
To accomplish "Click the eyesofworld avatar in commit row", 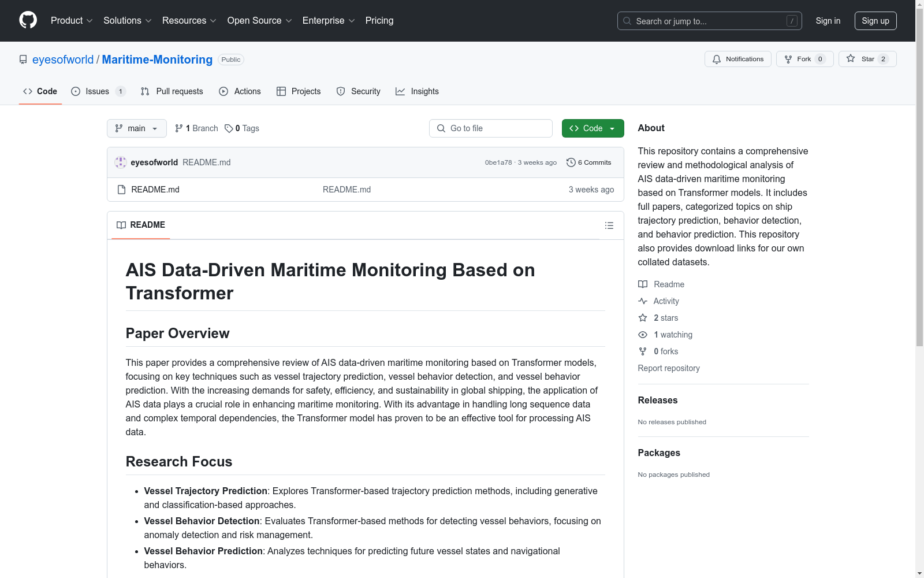I will pyautogui.click(x=121, y=162).
